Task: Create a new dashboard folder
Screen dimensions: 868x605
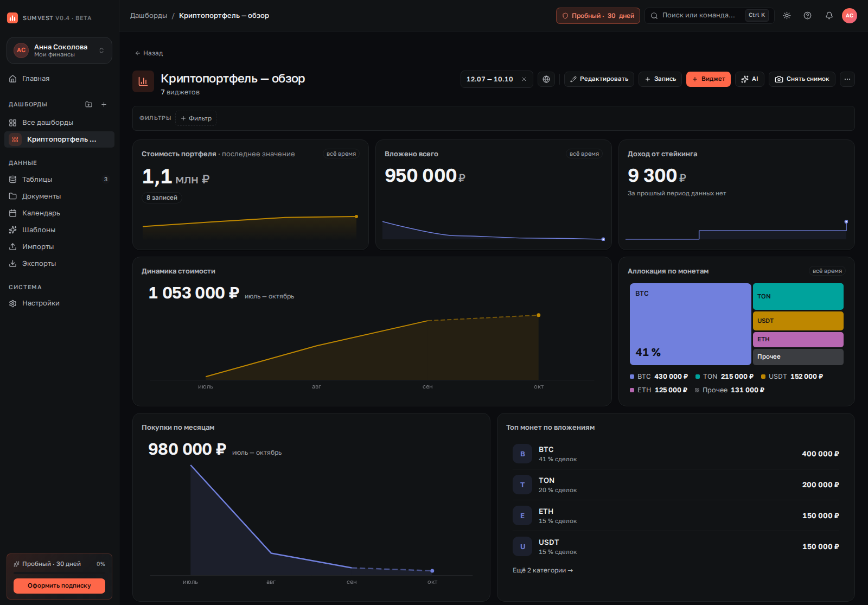Action: [x=88, y=104]
